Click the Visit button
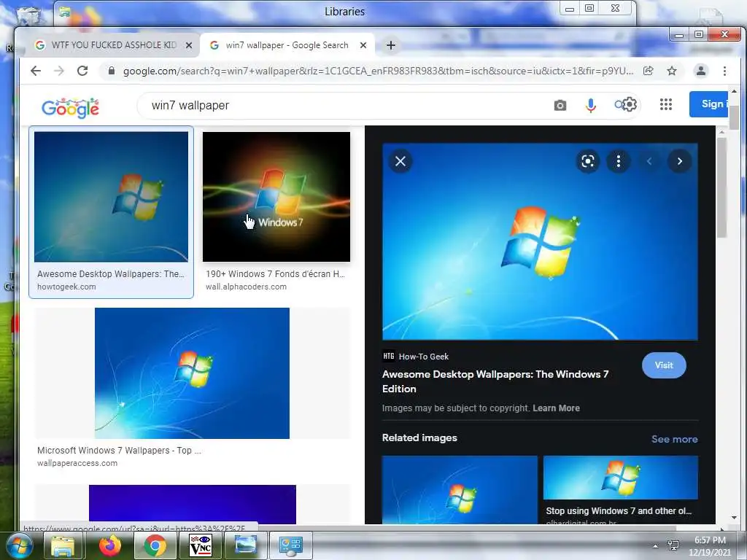 click(x=664, y=365)
